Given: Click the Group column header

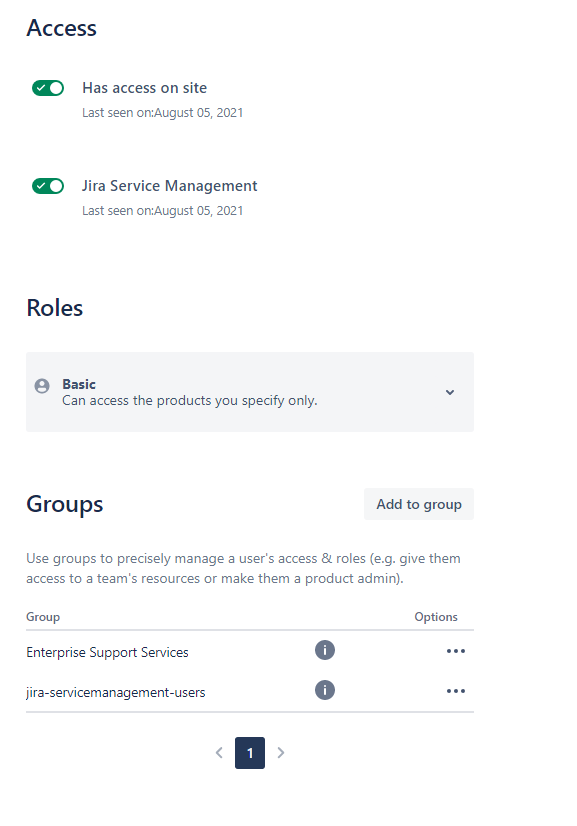Looking at the screenshot, I should click(43, 617).
